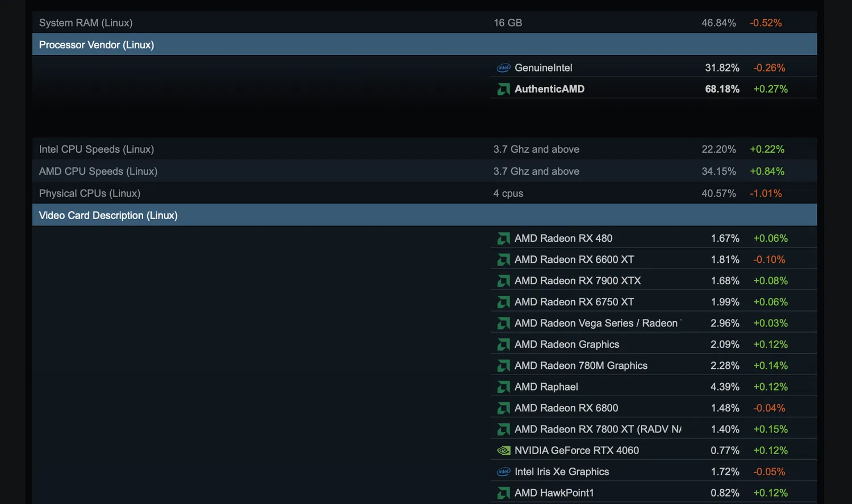Click the AMD Radeon RX 6600 XT label
Screen dimensions: 852x504
(574, 259)
